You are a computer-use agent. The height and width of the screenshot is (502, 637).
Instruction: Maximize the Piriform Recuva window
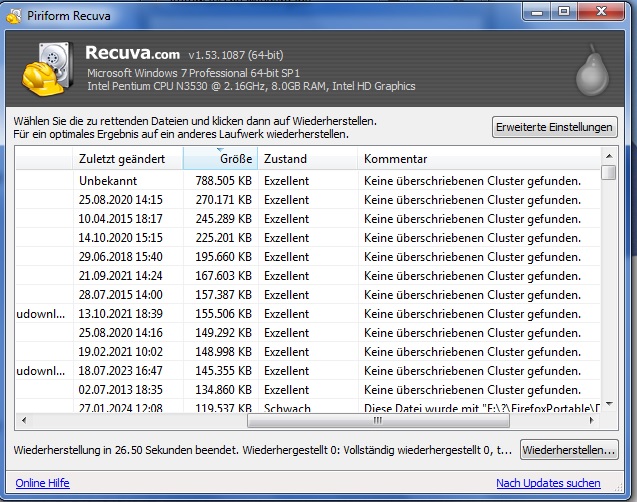pyautogui.click(x=564, y=12)
